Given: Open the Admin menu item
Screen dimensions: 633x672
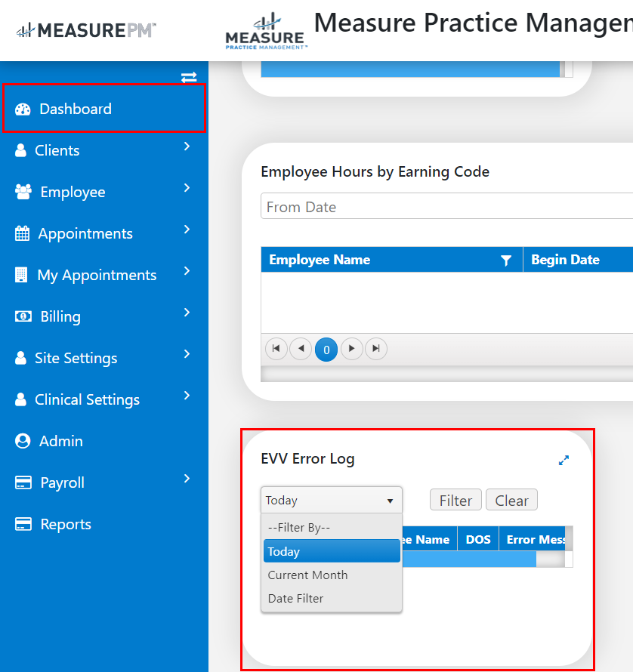Looking at the screenshot, I should (104, 441).
